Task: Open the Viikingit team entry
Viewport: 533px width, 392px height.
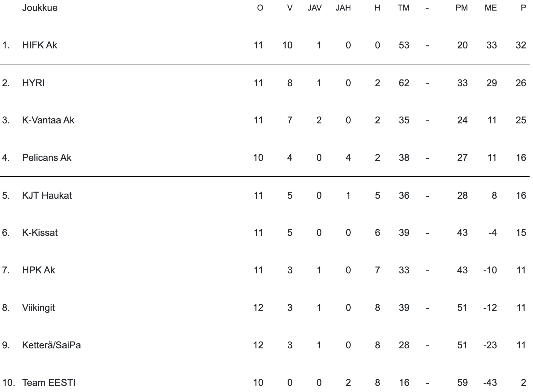Action: click(39, 307)
